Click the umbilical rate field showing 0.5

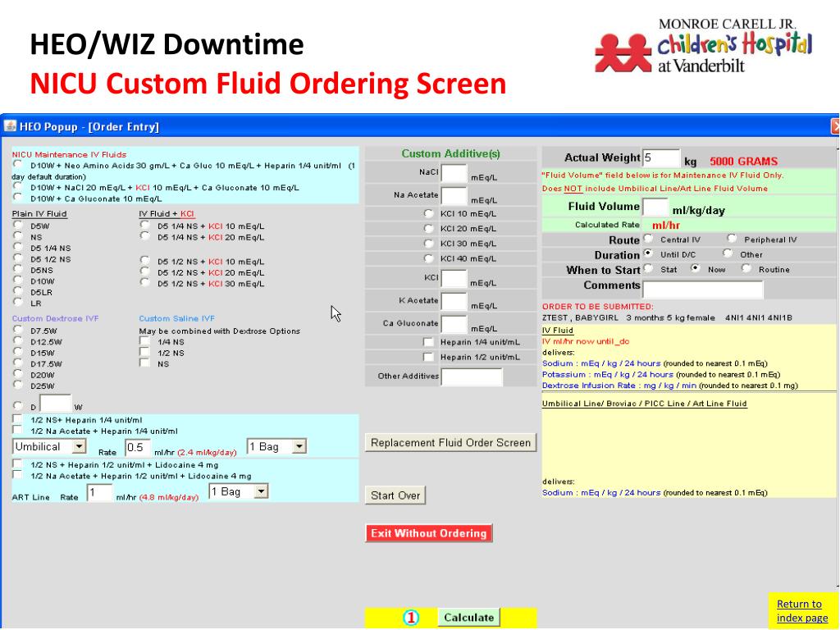(x=138, y=447)
